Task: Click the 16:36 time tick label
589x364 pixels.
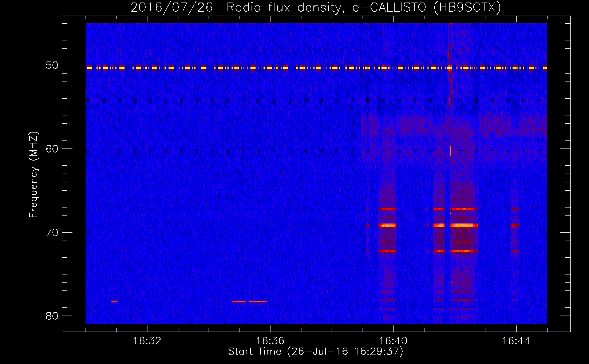Action: (x=270, y=341)
